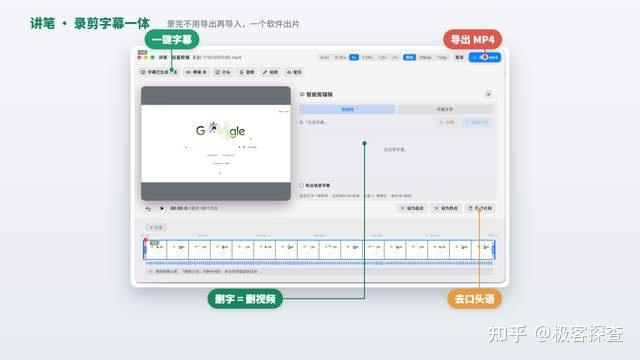Choose the highlighted blue resolution option
640x360 pixels.
[x=409, y=58]
